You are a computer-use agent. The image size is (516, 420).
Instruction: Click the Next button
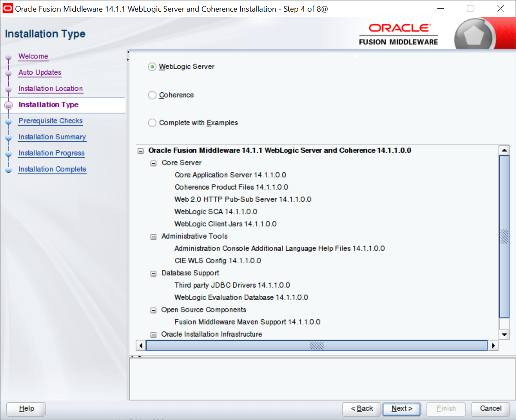401,409
